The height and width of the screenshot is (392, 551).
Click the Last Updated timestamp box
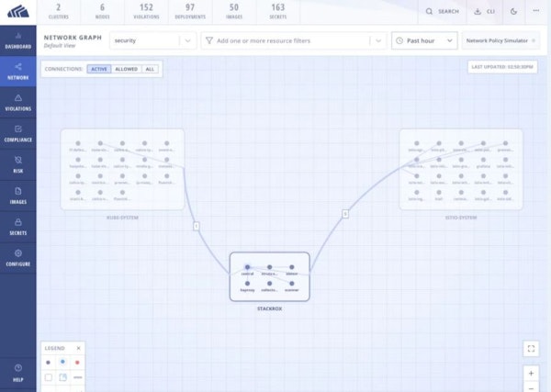click(502, 67)
